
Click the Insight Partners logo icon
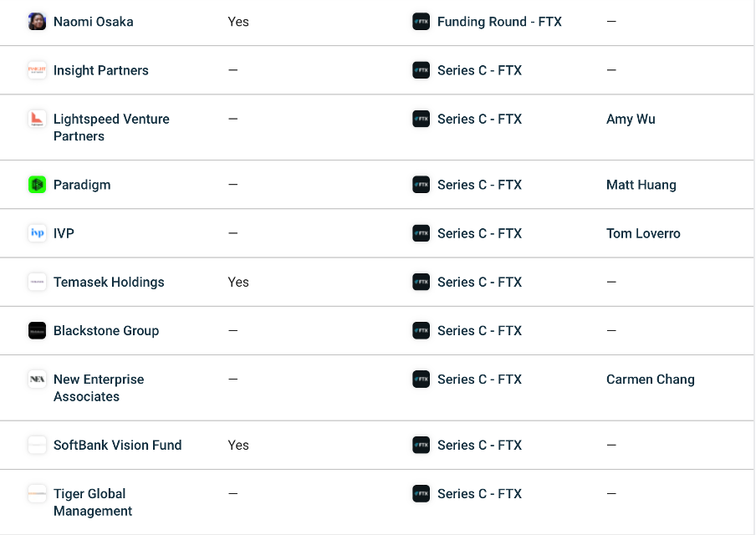click(37, 70)
